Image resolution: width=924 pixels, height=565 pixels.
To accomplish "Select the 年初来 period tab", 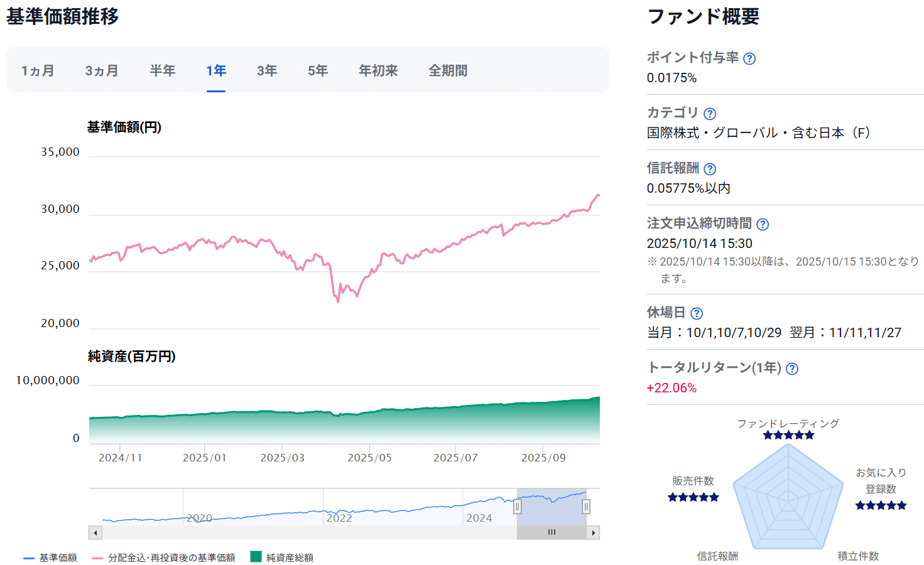I will pos(378,71).
